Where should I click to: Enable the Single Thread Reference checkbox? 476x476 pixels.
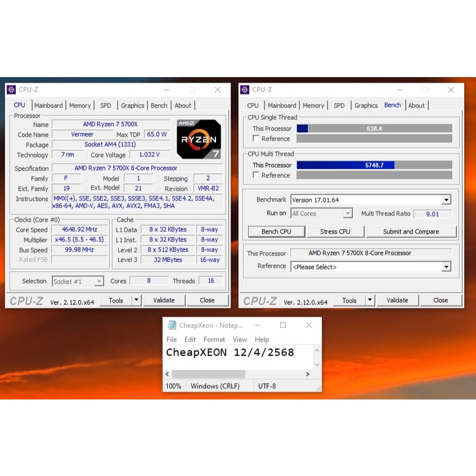coord(257,138)
